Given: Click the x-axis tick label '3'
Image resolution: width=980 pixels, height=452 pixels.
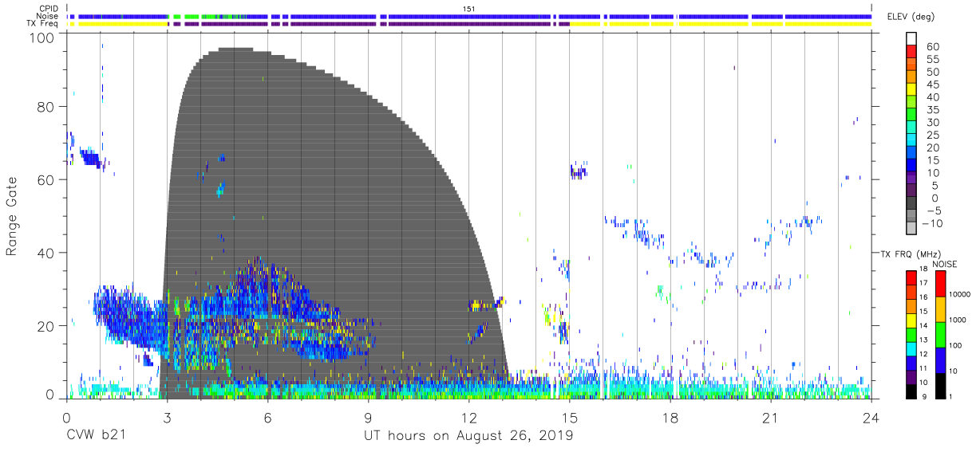Looking at the screenshot, I should 167,418.
